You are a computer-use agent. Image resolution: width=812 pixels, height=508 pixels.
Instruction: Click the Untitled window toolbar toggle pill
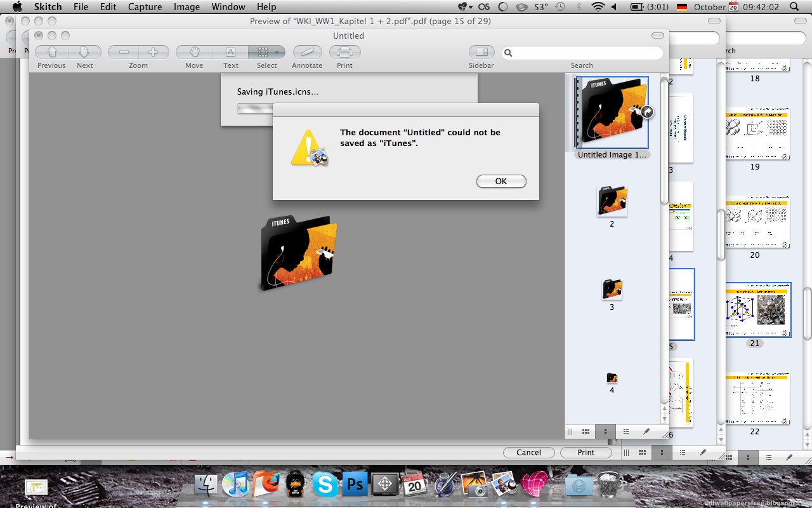point(658,36)
